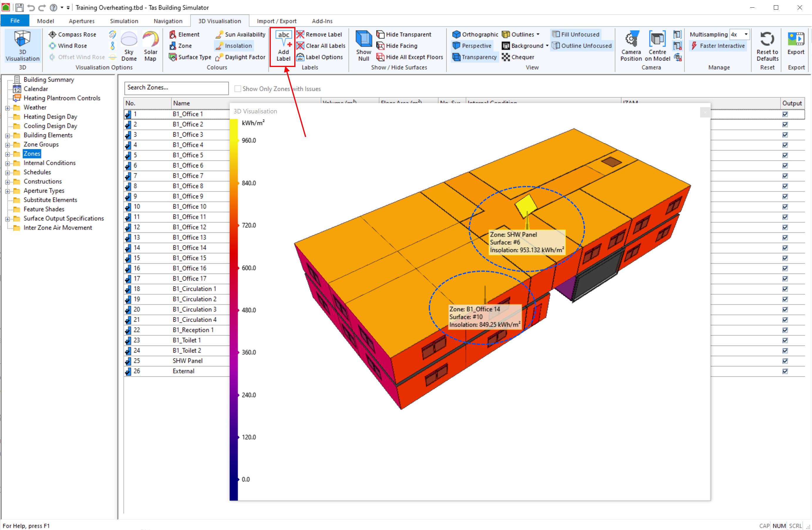Colour by Daylight Factor

tap(241, 57)
